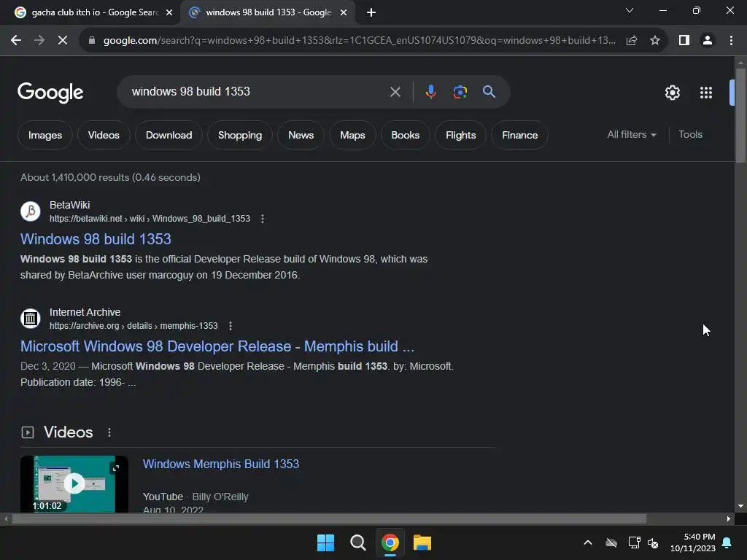Open the Google apps grid

click(x=706, y=93)
